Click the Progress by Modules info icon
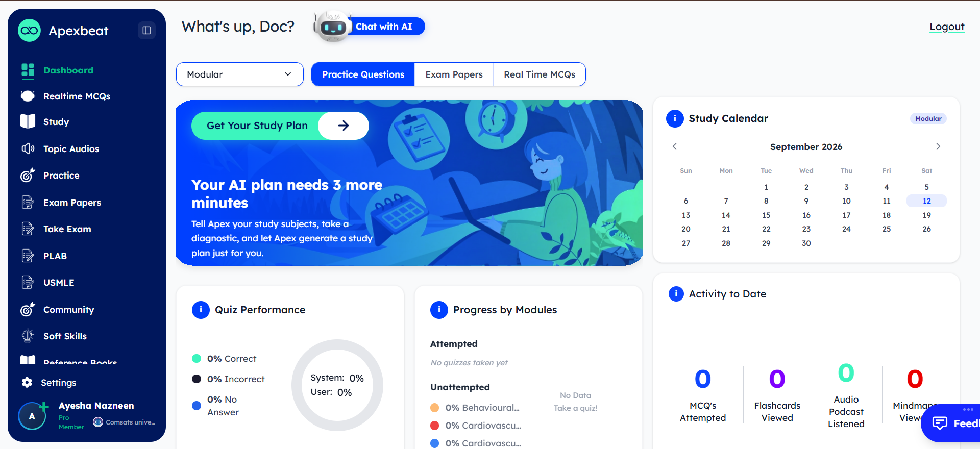This screenshot has width=980, height=449. point(439,310)
